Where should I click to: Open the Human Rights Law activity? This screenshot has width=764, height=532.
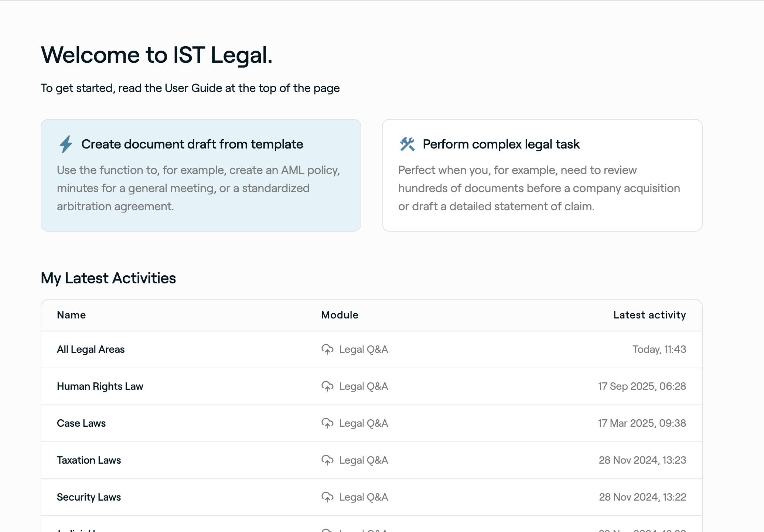100,386
